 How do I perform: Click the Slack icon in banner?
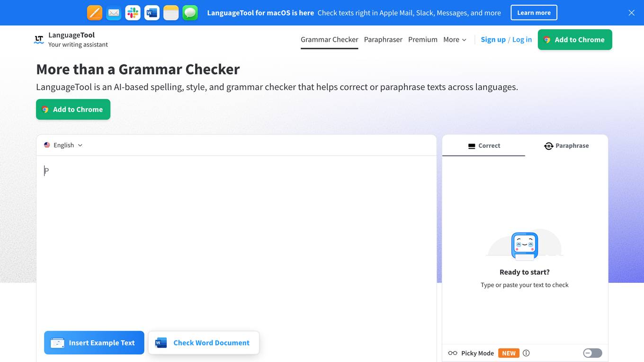tap(133, 13)
